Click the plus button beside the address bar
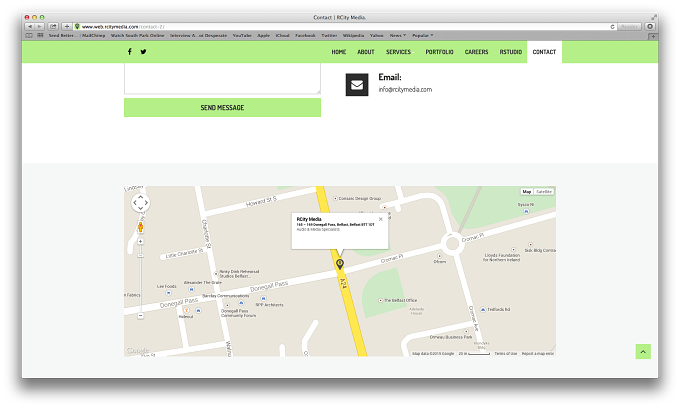The width and height of the screenshot is (680, 408). click(67, 26)
